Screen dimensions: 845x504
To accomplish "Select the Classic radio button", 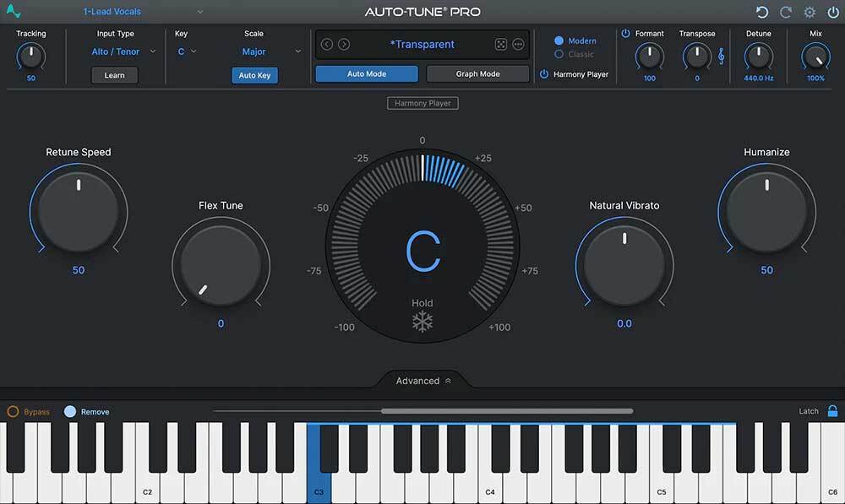I will (x=559, y=54).
